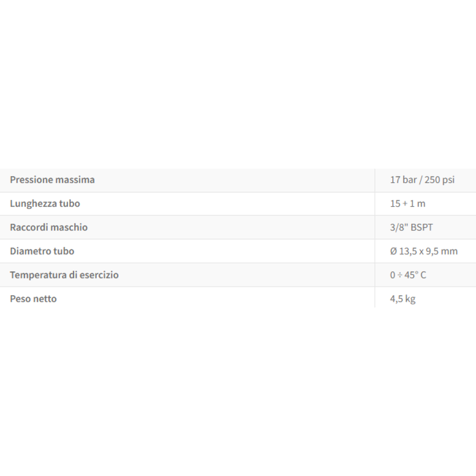Click the word "massima"
Screen dimensions: 476x476
click(x=75, y=180)
